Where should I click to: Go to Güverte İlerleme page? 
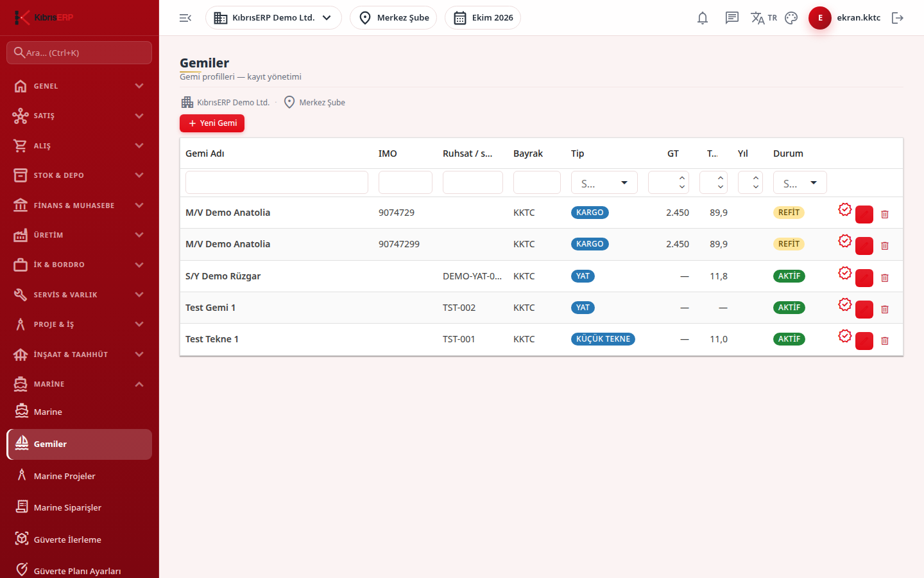tap(80, 539)
